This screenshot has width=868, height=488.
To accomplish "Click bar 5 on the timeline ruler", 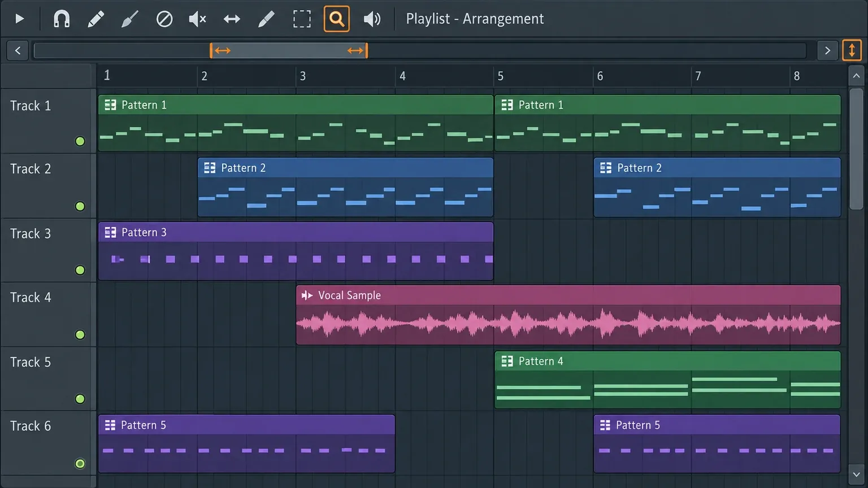I will 501,76.
